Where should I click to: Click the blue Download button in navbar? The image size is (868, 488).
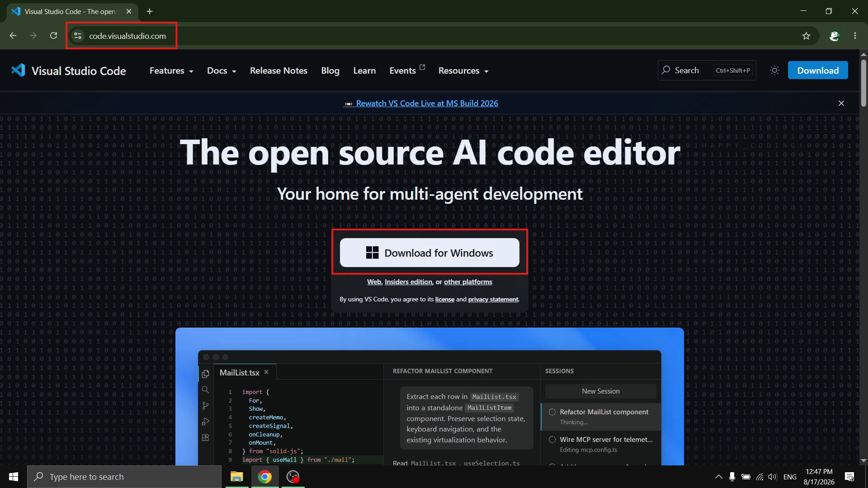pos(818,70)
